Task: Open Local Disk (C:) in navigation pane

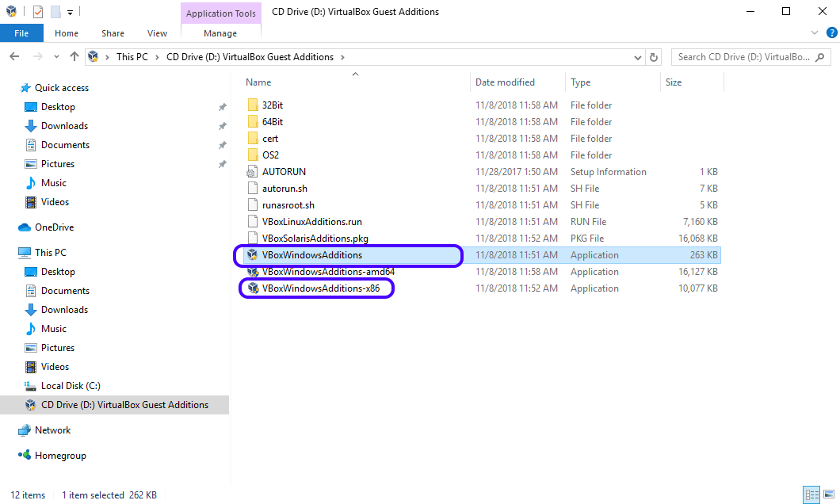Action: coord(71,386)
